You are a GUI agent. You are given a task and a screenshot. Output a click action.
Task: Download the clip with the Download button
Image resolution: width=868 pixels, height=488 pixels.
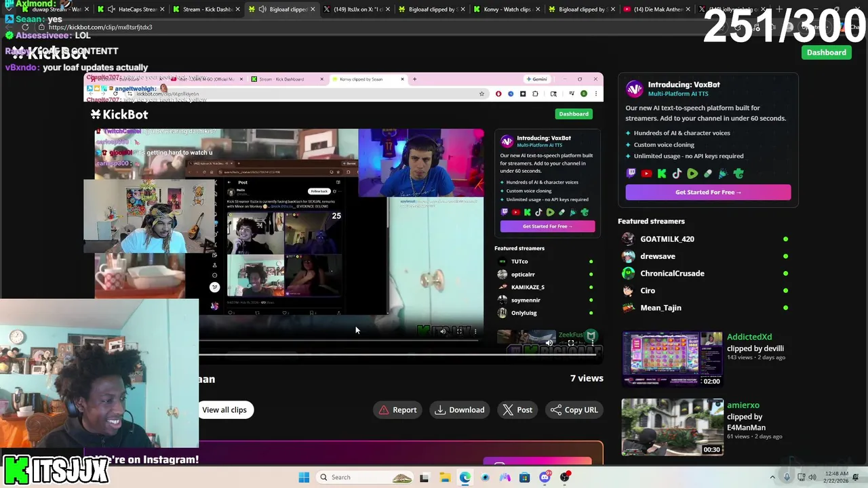[x=460, y=409]
